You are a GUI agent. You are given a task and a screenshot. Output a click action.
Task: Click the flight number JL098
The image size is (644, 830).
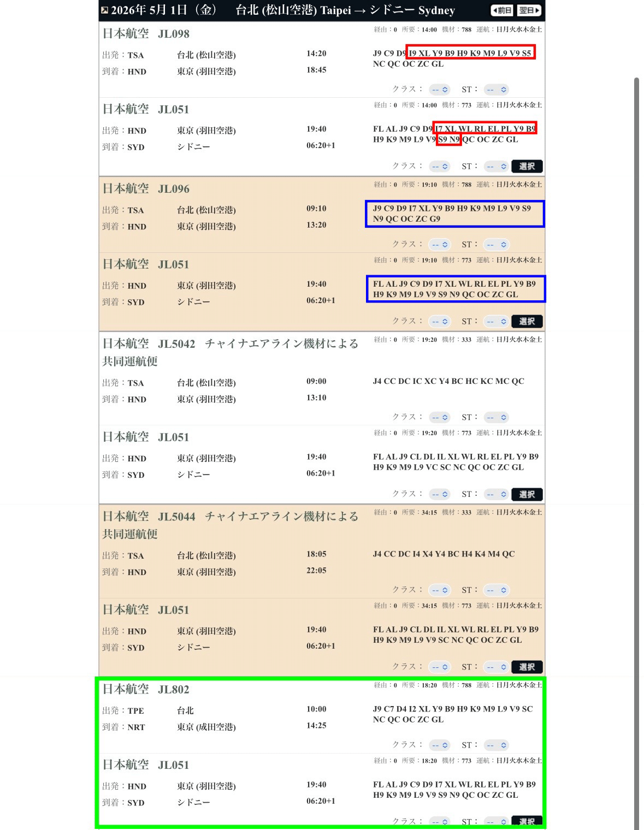tap(174, 34)
